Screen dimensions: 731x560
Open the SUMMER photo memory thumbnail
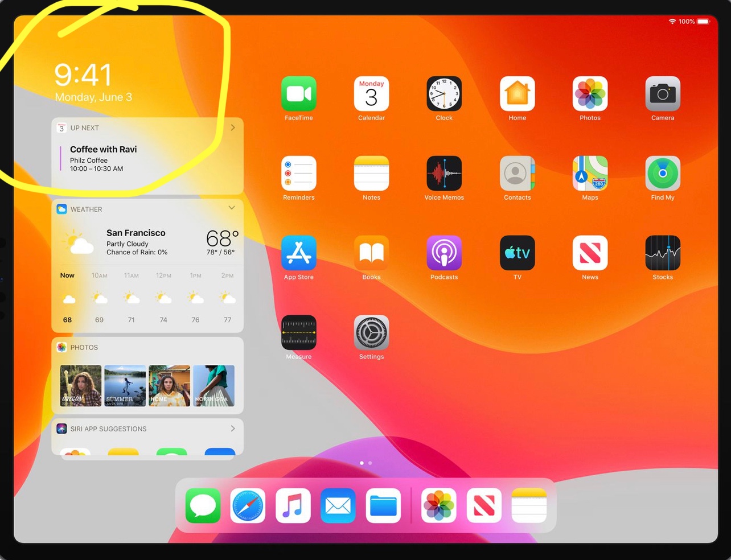[x=125, y=385]
